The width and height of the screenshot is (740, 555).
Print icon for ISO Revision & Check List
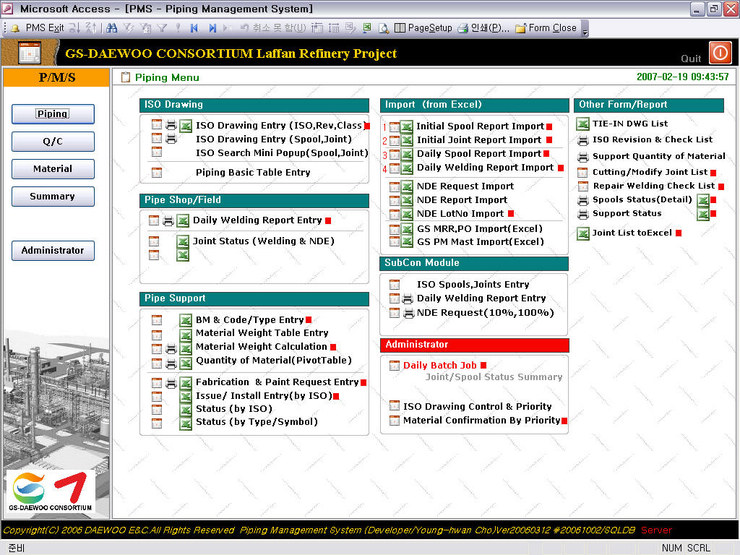[583, 140]
